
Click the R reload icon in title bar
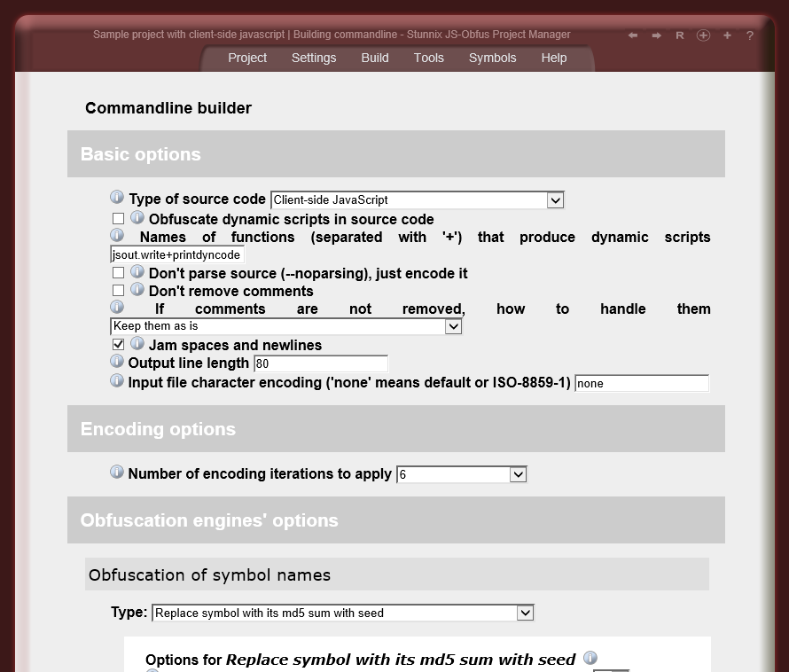tap(679, 35)
